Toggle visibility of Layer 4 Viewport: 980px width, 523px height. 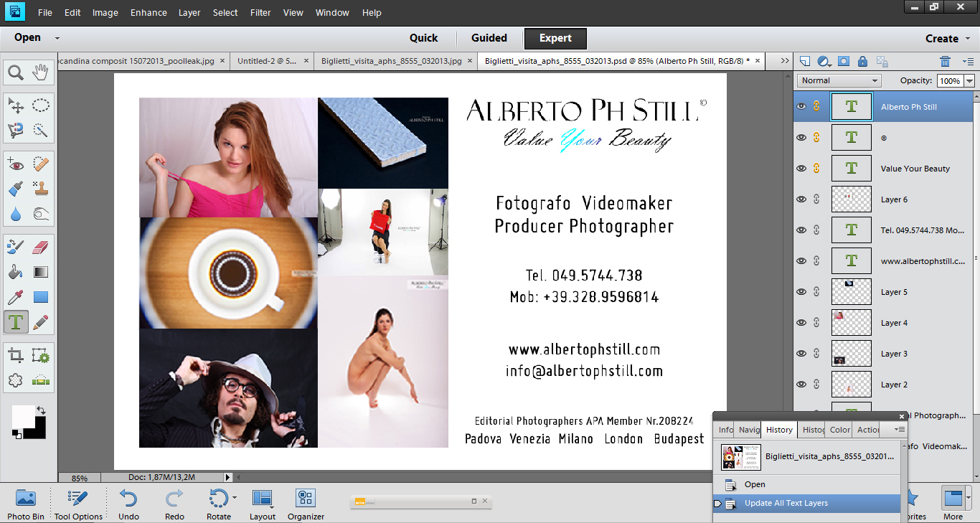point(801,323)
